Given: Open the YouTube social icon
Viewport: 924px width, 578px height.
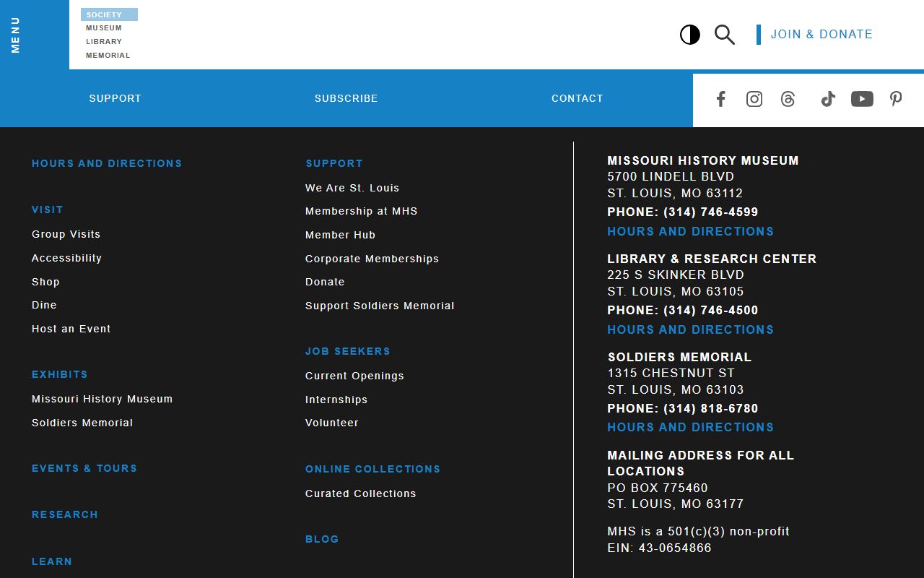Looking at the screenshot, I should 862,99.
